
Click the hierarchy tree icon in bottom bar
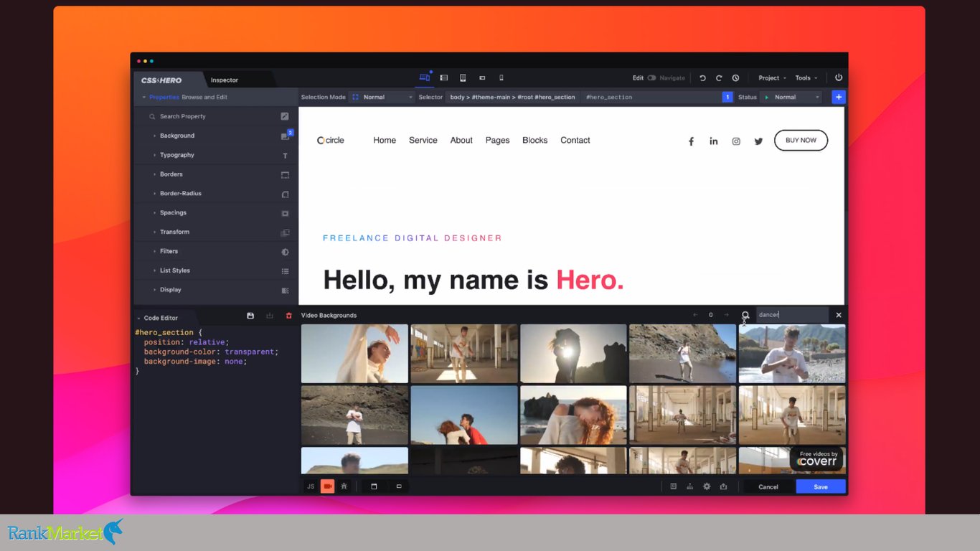point(690,486)
